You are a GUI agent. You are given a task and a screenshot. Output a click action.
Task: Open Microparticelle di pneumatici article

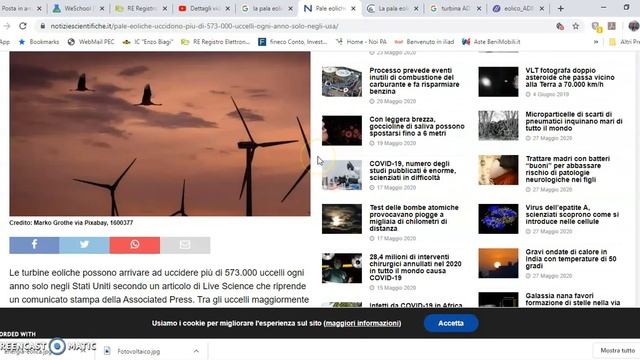pos(574,121)
